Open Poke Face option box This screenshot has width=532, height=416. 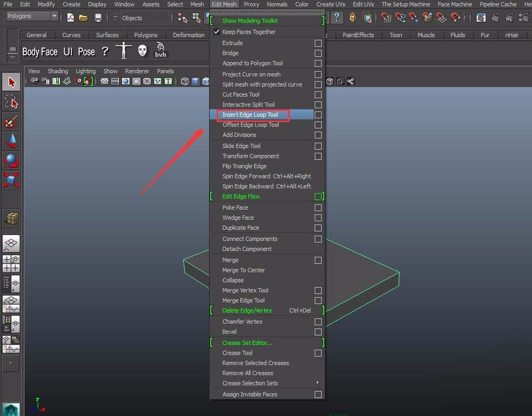tap(318, 207)
